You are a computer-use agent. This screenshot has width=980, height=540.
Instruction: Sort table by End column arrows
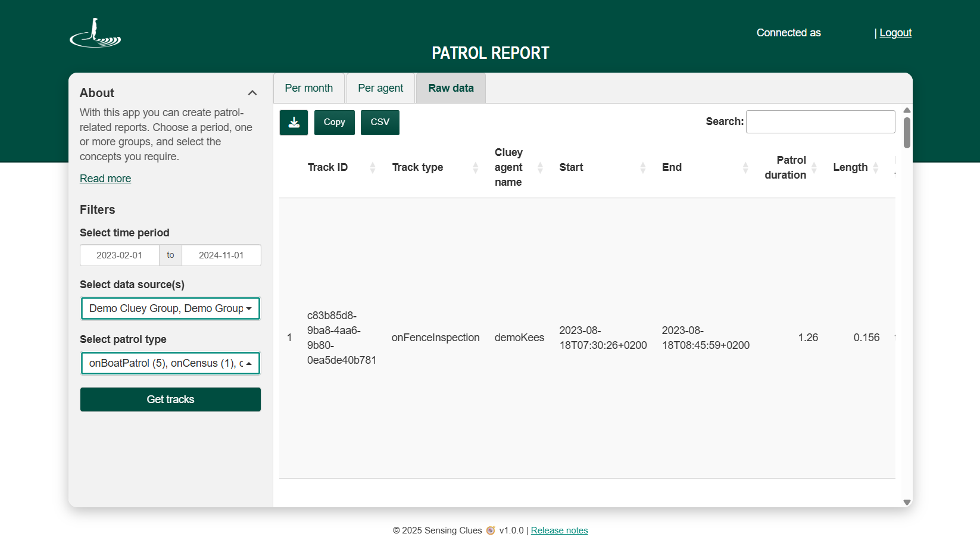point(745,168)
